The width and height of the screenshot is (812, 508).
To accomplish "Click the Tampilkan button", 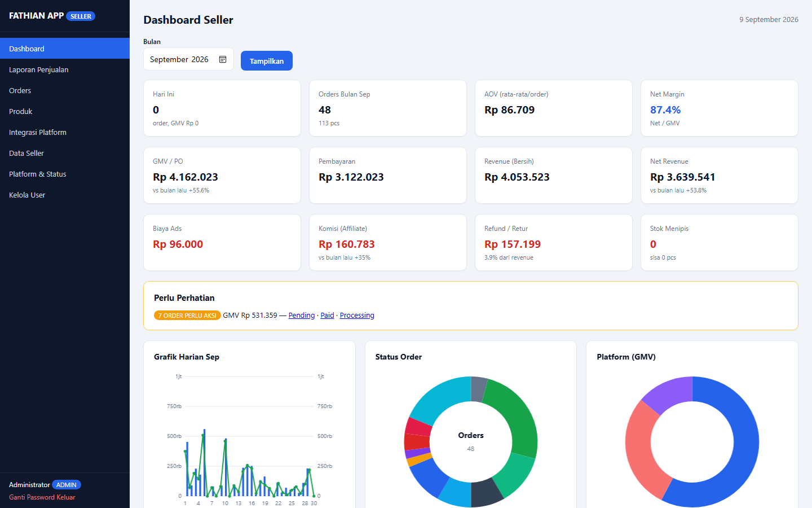I will 267,61.
